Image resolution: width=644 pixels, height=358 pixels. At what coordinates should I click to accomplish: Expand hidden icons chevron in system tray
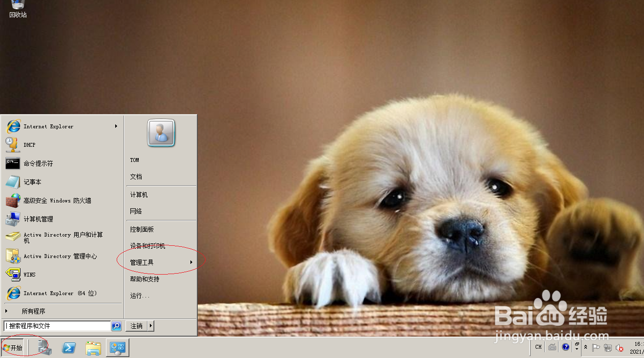point(586,347)
